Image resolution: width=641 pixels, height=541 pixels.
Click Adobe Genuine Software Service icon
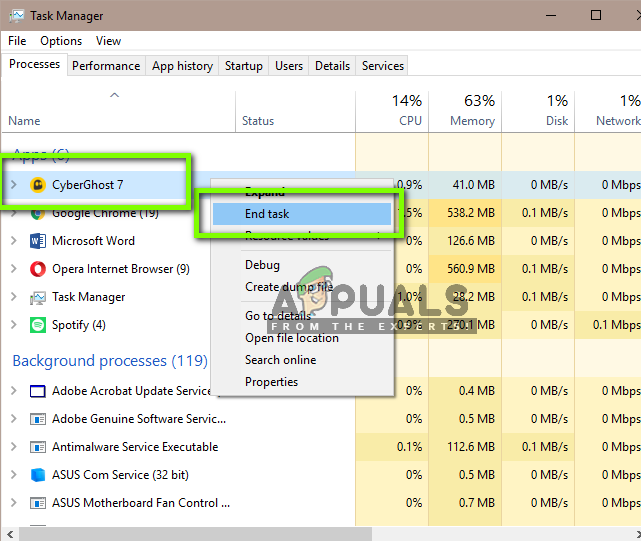(38, 419)
